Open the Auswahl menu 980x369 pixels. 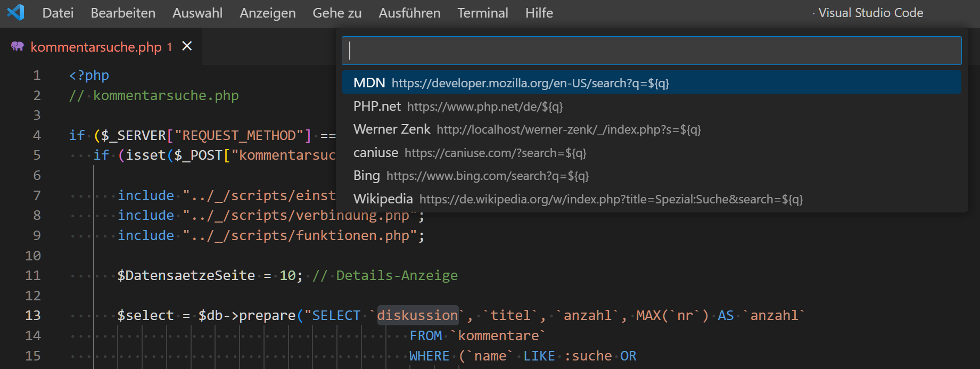tap(197, 13)
